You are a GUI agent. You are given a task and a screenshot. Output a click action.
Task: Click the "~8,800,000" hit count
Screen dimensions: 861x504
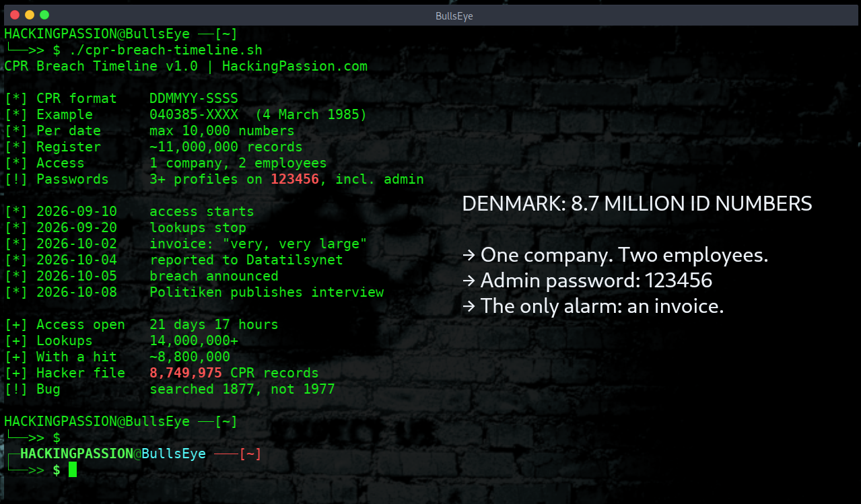coord(190,357)
